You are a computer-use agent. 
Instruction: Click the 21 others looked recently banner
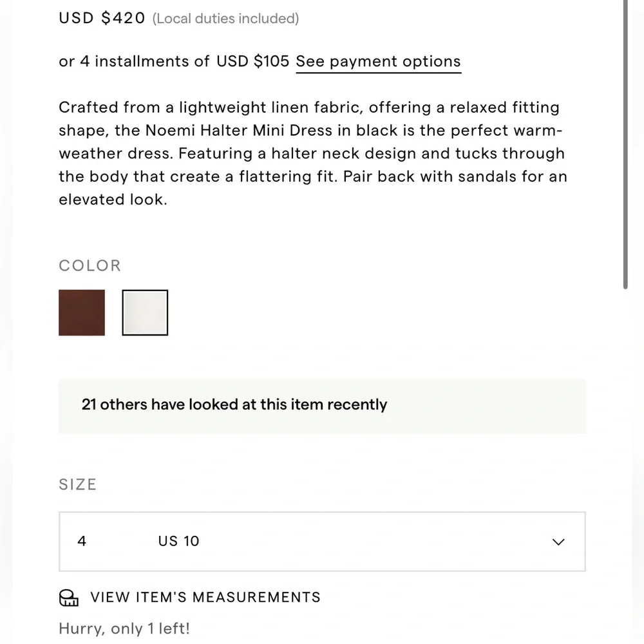[322, 406]
